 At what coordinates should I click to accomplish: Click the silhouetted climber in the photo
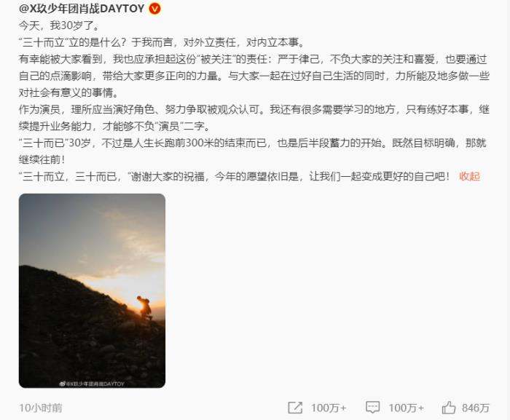(x=144, y=307)
